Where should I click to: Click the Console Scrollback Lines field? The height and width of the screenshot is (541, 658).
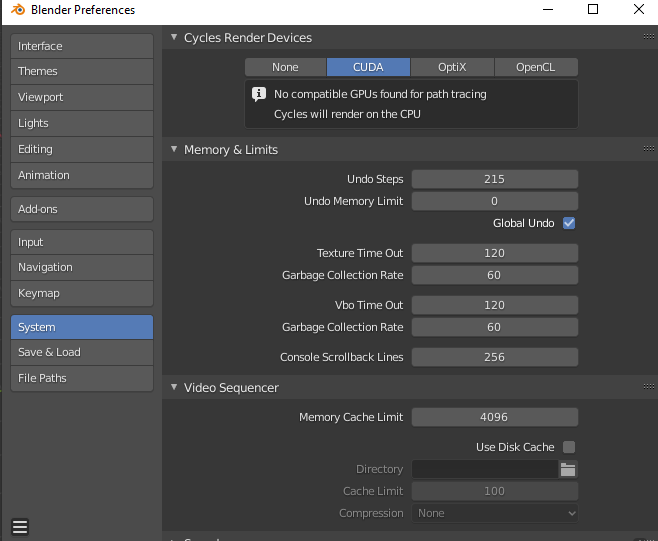tap(495, 357)
